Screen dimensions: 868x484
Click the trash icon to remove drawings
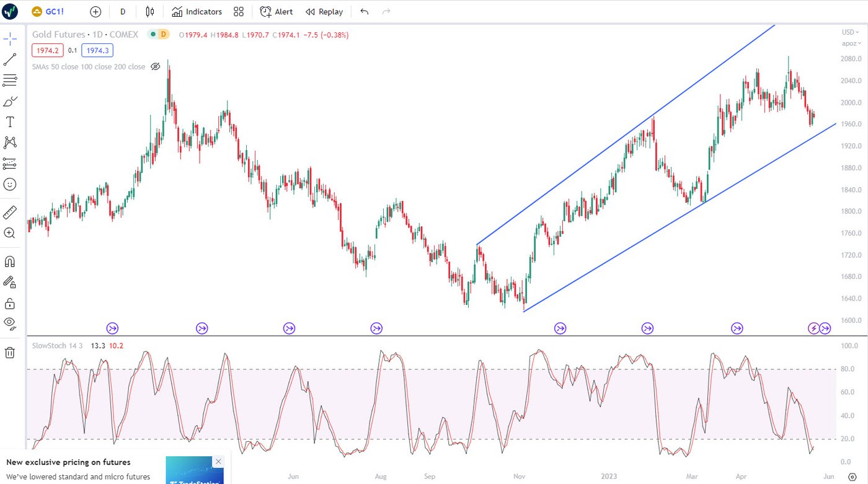[10, 353]
